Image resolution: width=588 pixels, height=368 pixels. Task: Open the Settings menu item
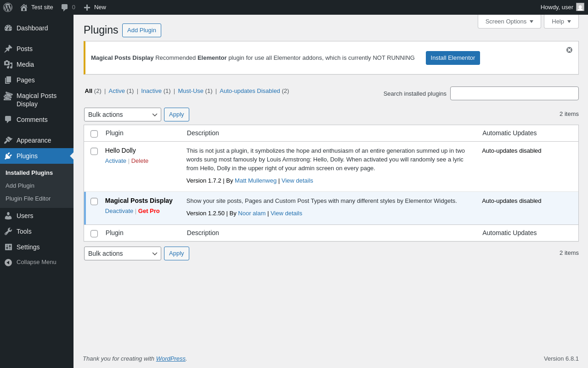(x=37, y=247)
